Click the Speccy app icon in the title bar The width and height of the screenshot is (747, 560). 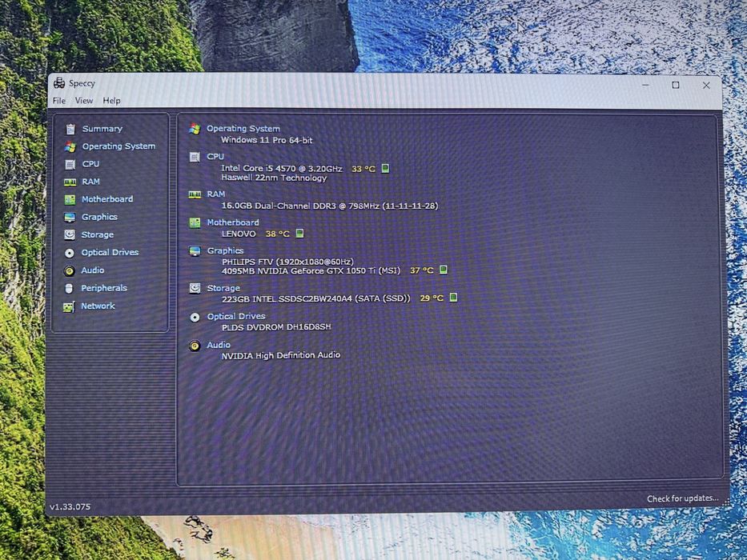[x=59, y=83]
